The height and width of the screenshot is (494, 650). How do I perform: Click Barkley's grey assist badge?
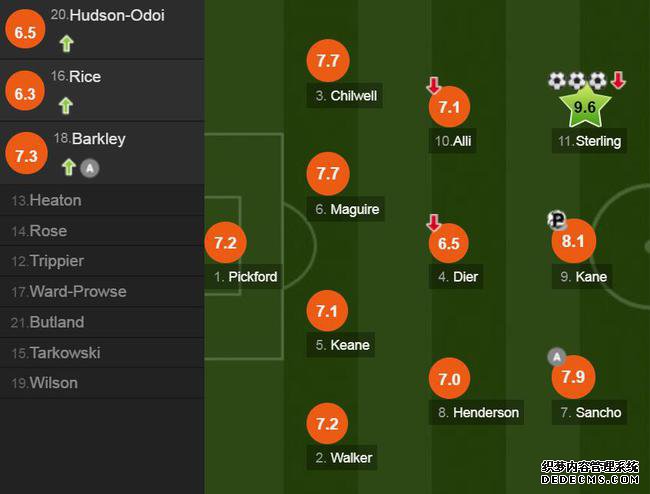click(x=90, y=168)
